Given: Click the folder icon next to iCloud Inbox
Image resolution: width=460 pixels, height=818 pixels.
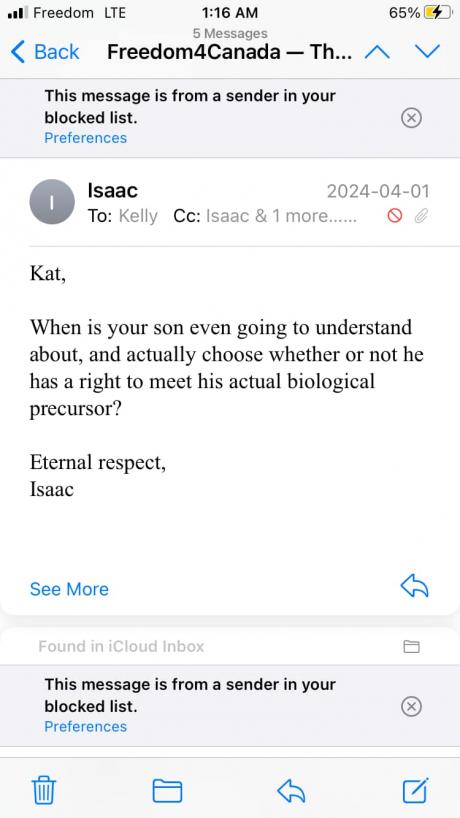Looking at the screenshot, I should [411, 647].
